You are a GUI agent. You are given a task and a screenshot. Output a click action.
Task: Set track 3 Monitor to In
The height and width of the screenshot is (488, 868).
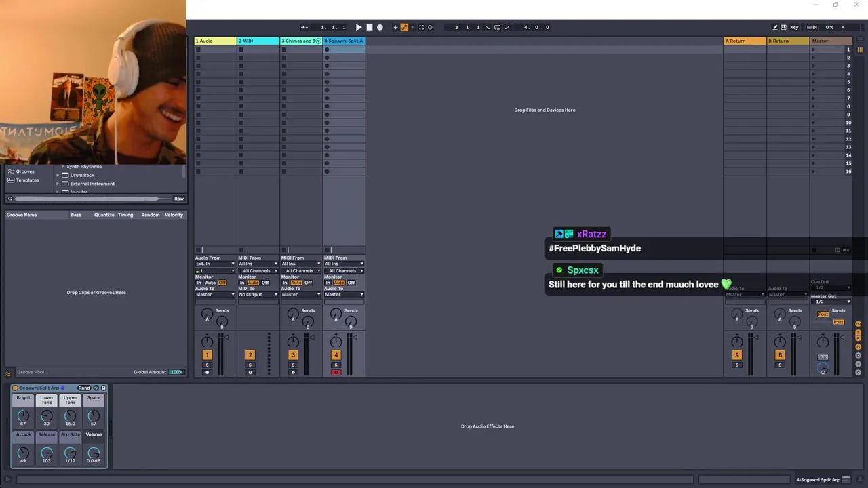pos(285,283)
